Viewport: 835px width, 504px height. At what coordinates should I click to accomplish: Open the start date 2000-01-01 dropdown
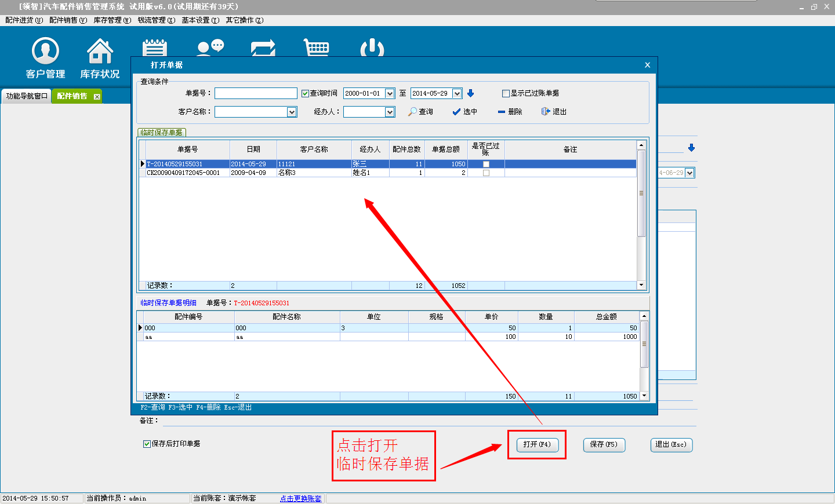point(390,93)
